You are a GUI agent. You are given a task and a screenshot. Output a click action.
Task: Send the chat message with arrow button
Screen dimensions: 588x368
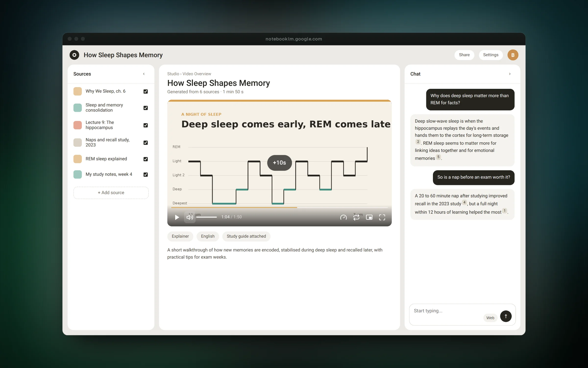click(506, 316)
